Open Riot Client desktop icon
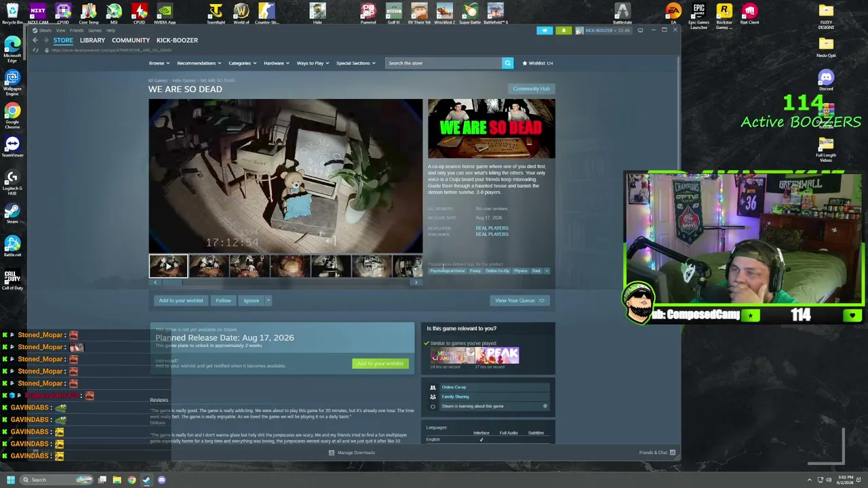868x488 pixels. pos(749,14)
